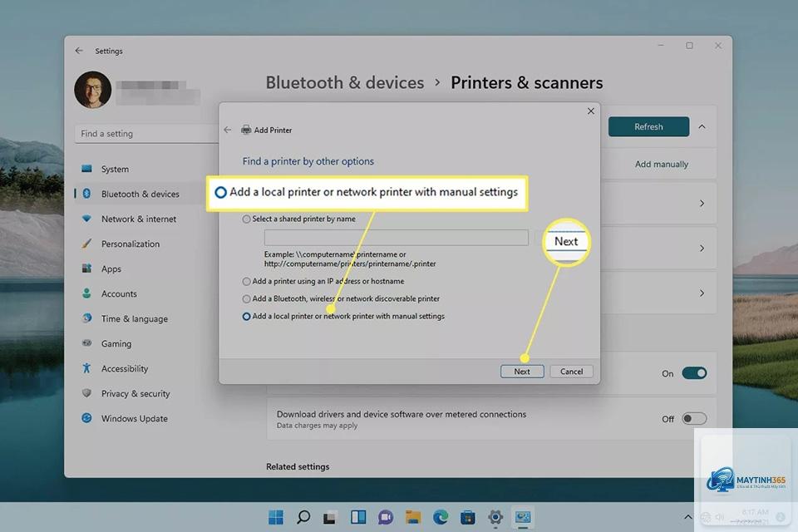Click the Bluetooth & devices icon
Viewport: 798px width, 532px height.
[86, 194]
